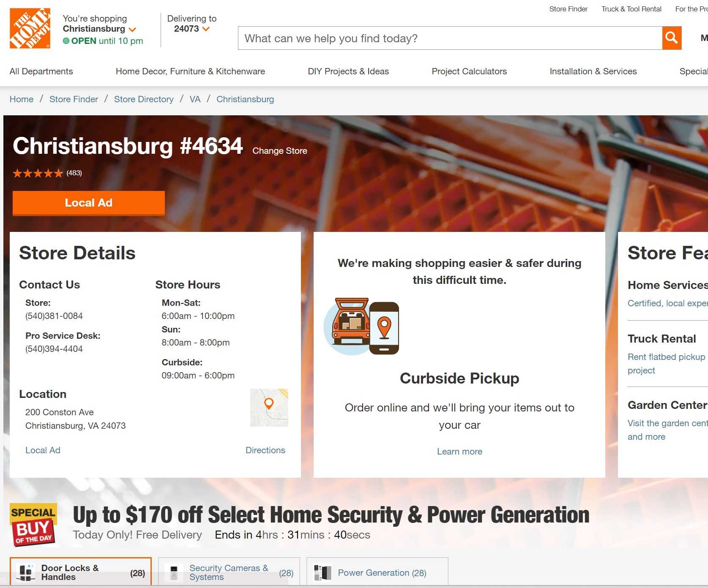The image size is (708, 588).
Task: Click the Home breadcrumb link
Action: (x=22, y=99)
